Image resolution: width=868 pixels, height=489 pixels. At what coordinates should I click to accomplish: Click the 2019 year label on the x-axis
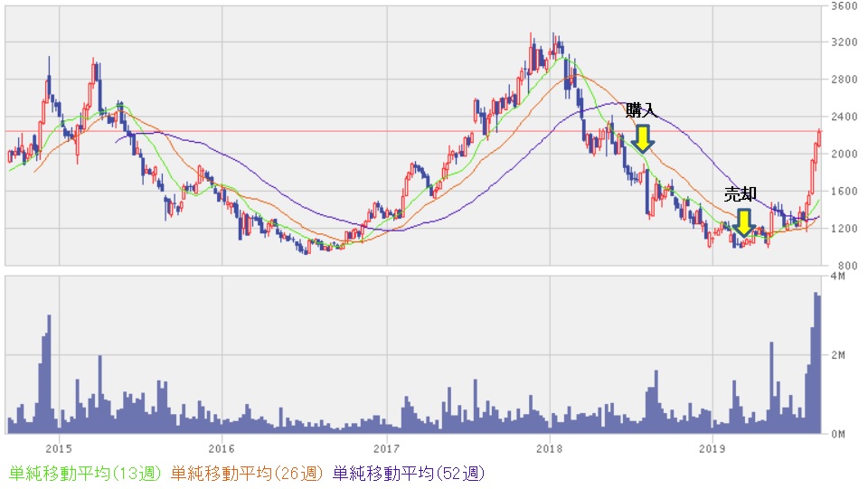[712, 448]
